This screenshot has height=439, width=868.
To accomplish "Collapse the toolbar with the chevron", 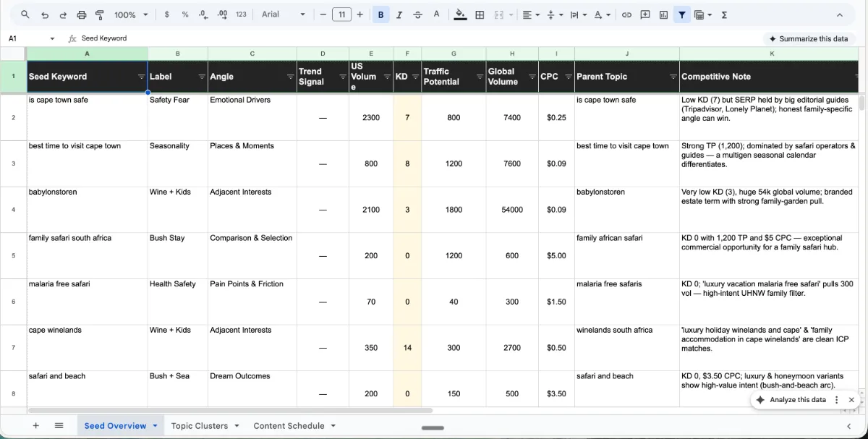I will pyautogui.click(x=839, y=14).
